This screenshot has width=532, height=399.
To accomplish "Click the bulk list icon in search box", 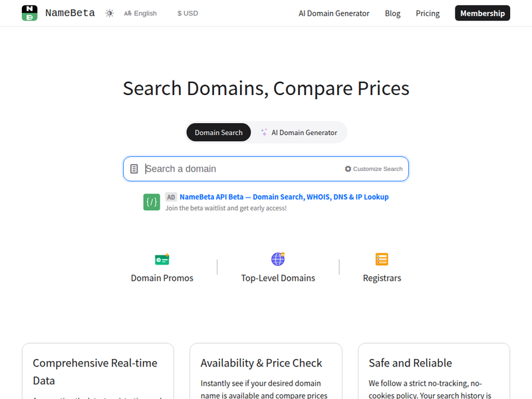I will click(134, 169).
